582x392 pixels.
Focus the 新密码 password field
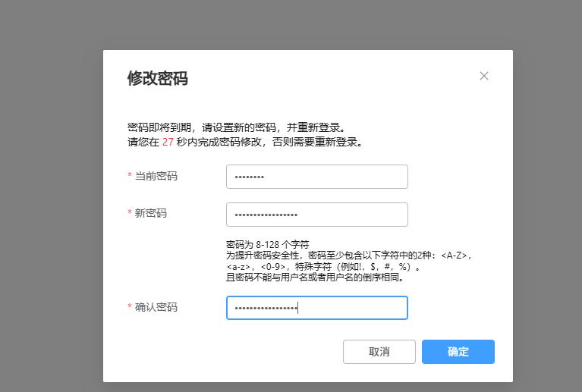coord(317,215)
